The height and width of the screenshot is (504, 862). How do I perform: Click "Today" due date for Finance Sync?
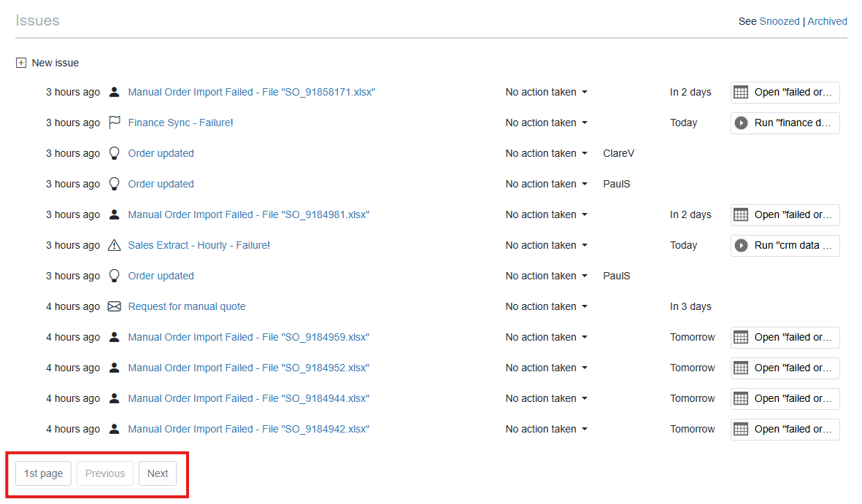tap(683, 123)
